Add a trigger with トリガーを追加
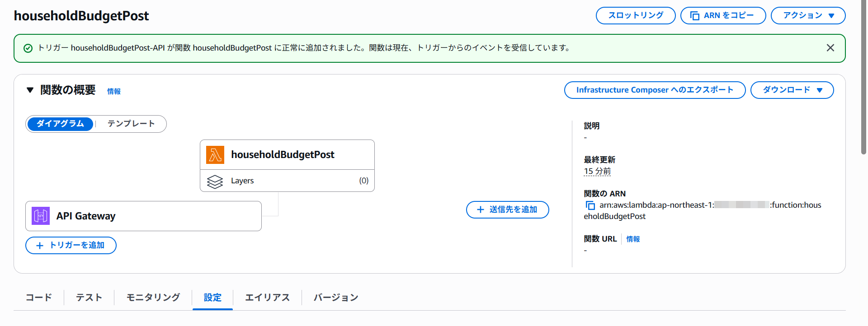The width and height of the screenshot is (868, 326). pos(71,245)
